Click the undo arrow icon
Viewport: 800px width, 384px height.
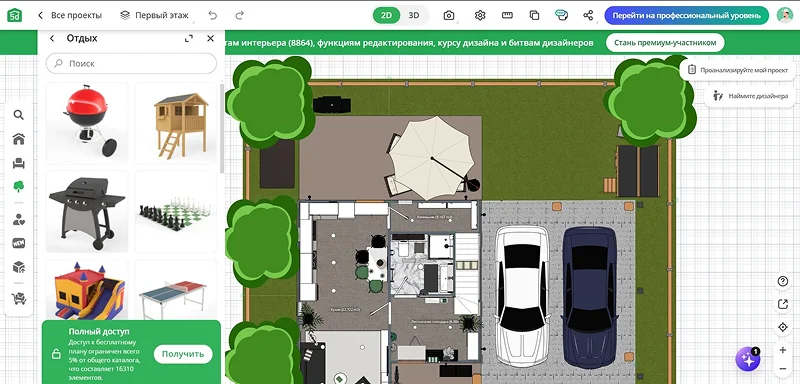[213, 15]
